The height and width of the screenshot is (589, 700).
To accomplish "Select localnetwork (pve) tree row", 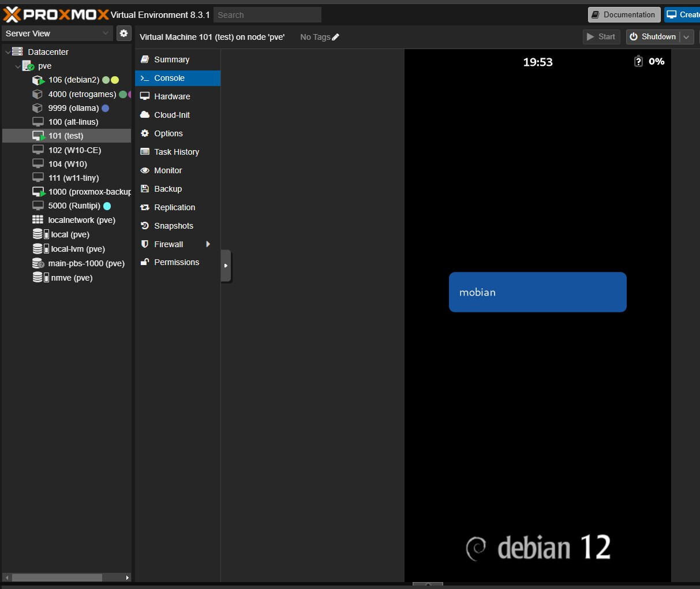I will (x=67, y=220).
